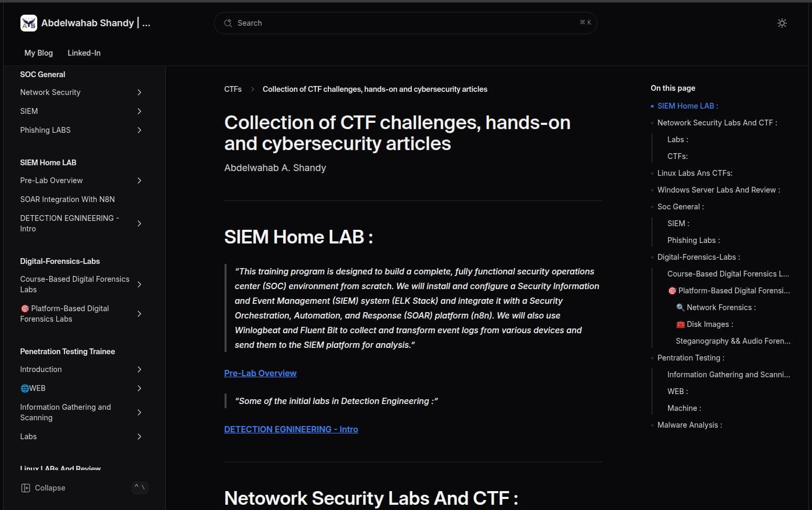Image resolution: width=812 pixels, height=510 pixels.
Task: Click the CTFs breadcrumb
Action: (x=233, y=89)
